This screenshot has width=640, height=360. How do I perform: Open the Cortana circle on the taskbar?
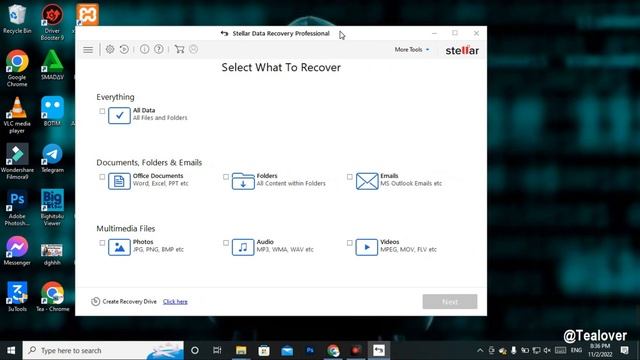(195, 350)
